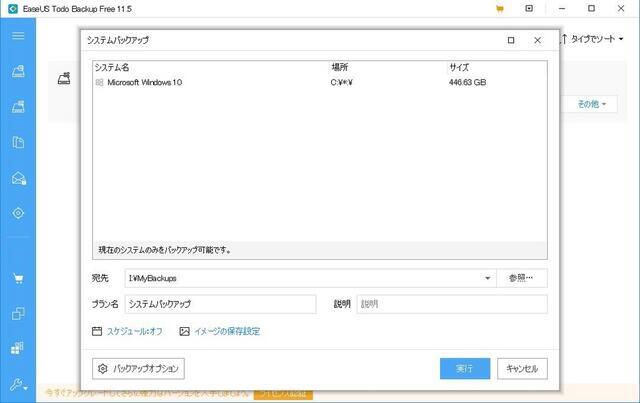Click the picture icon next to イメージの保存設定
The height and width of the screenshot is (403, 640).
pos(184,331)
